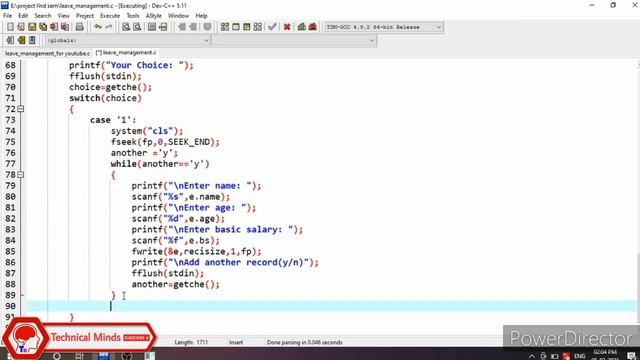Click the Goto Line toolbar icon
The width and height of the screenshot is (640, 360).
163,27
